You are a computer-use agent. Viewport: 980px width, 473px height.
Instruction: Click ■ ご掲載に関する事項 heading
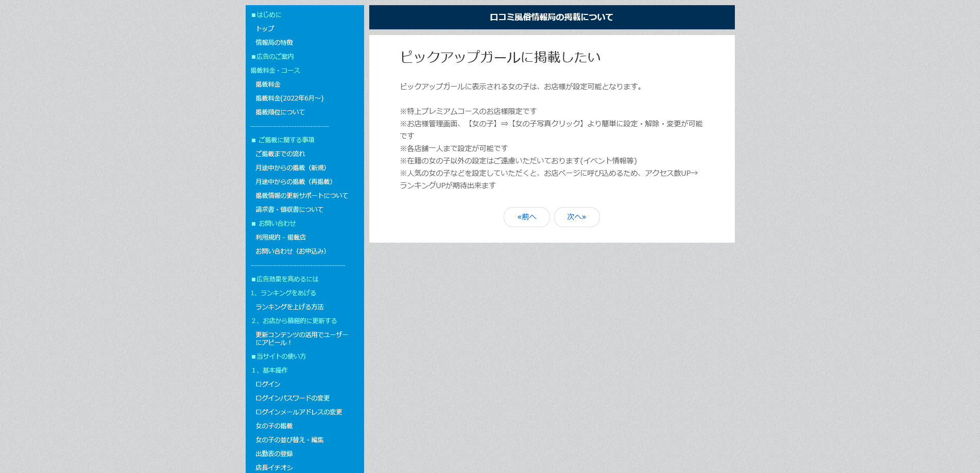click(283, 140)
